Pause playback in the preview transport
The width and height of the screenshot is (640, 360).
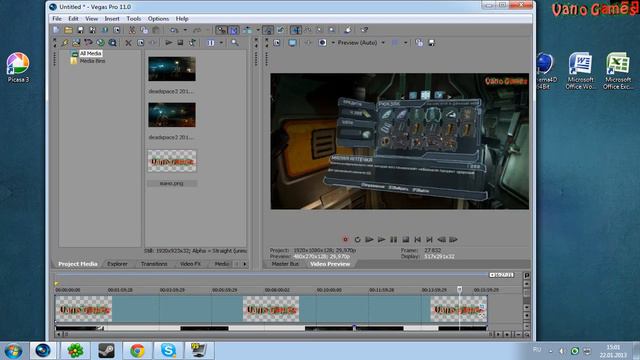(393, 240)
